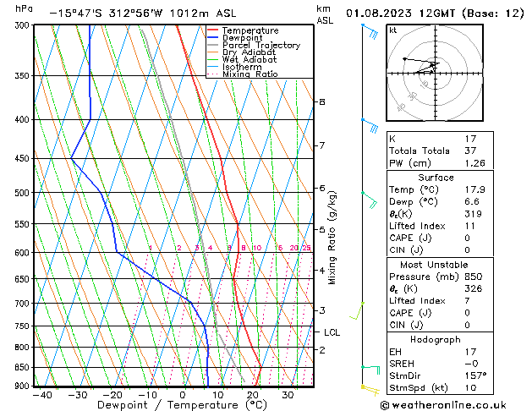Viewport: 532px width, 411px height.
Task: Click the LCL marker on the right axis
Action: [332, 332]
